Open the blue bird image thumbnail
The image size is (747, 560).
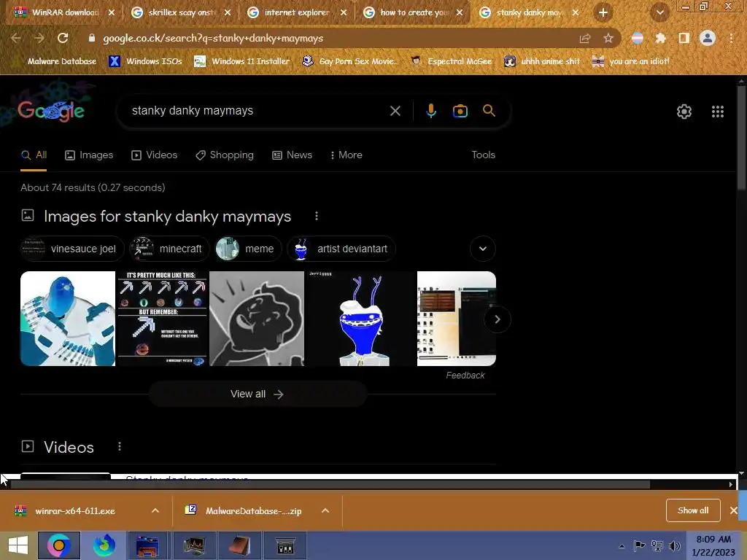(68, 319)
